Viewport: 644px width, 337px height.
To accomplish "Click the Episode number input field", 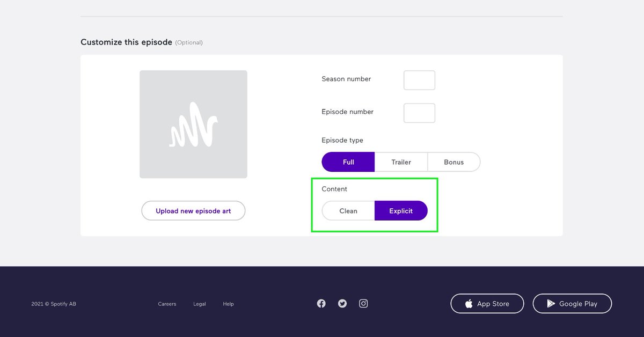I will pyautogui.click(x=419, y=113).
